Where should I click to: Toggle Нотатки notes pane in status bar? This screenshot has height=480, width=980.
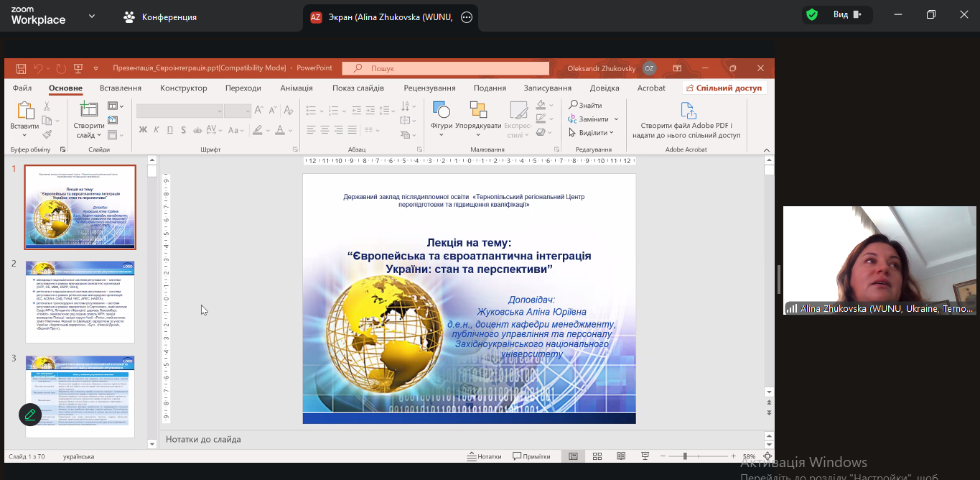point(484,456)
